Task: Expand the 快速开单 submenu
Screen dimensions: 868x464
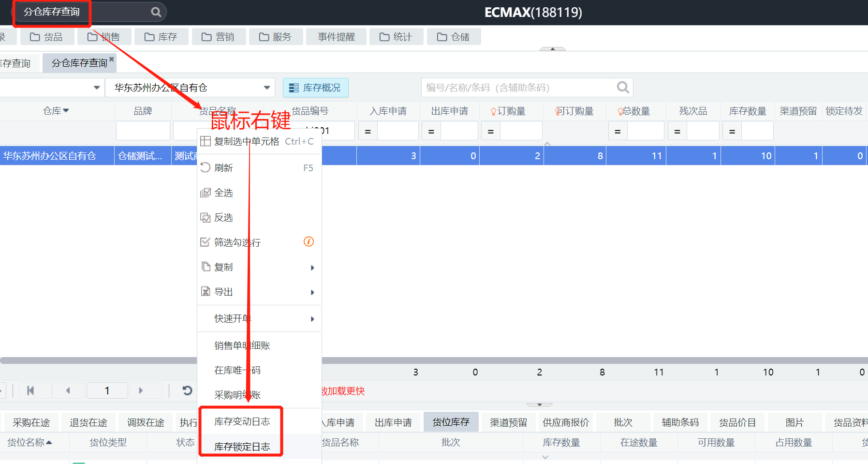Action: coord(259,318)
